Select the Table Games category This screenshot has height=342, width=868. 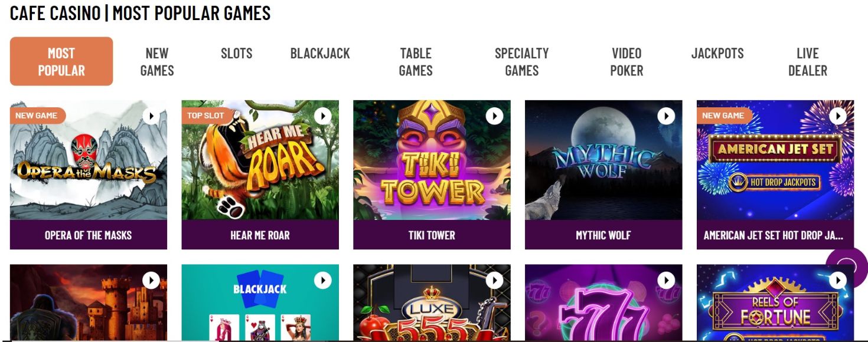coord(415,61)
